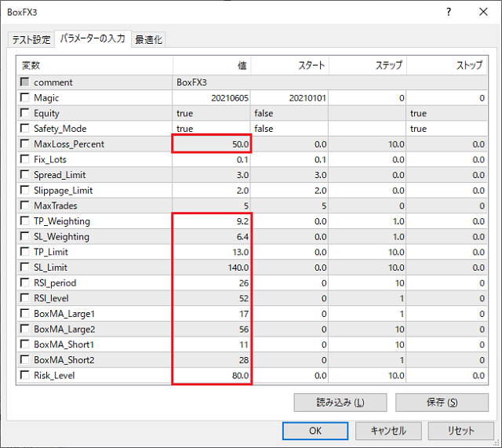The height and width of the screenshot is (448, 502).
Task: Toggle the BoxMA_Short2 checkbox
Action: point(24,359)
